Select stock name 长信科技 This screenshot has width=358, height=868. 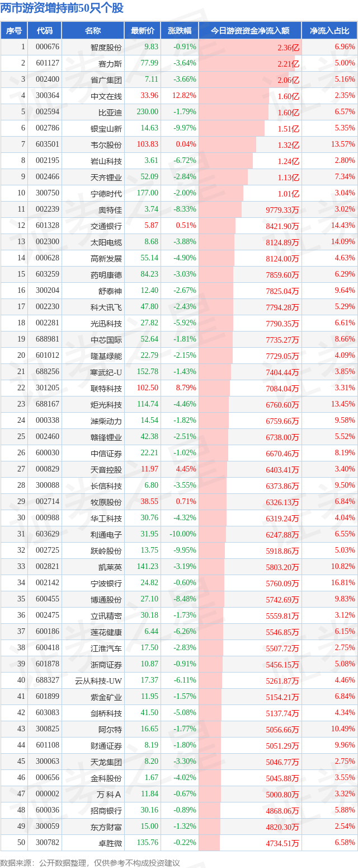click(106, 486)
